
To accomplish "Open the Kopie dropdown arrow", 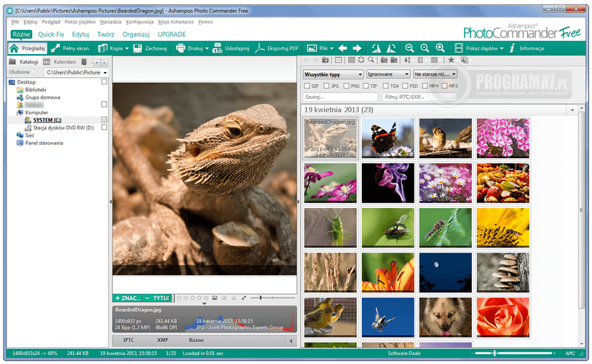I will pyautogui.click(x=127, y=49).
